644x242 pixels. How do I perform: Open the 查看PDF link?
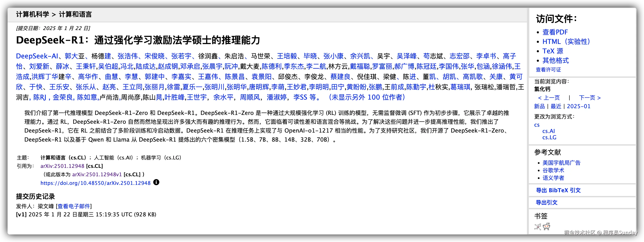point(555,32)
